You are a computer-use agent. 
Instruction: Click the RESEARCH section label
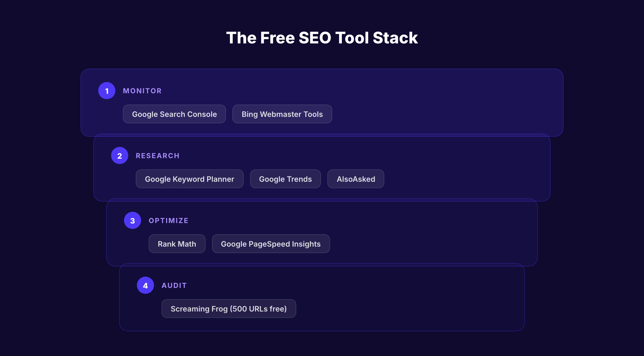158,155
